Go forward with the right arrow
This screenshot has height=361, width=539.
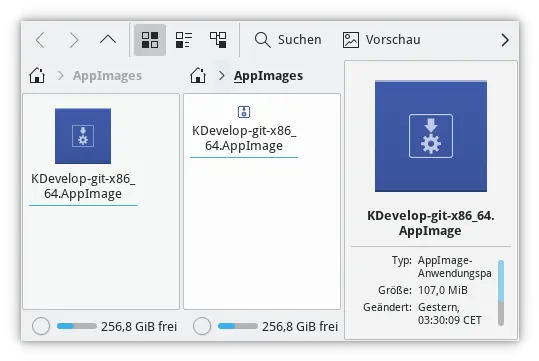(x=74, y=40)
